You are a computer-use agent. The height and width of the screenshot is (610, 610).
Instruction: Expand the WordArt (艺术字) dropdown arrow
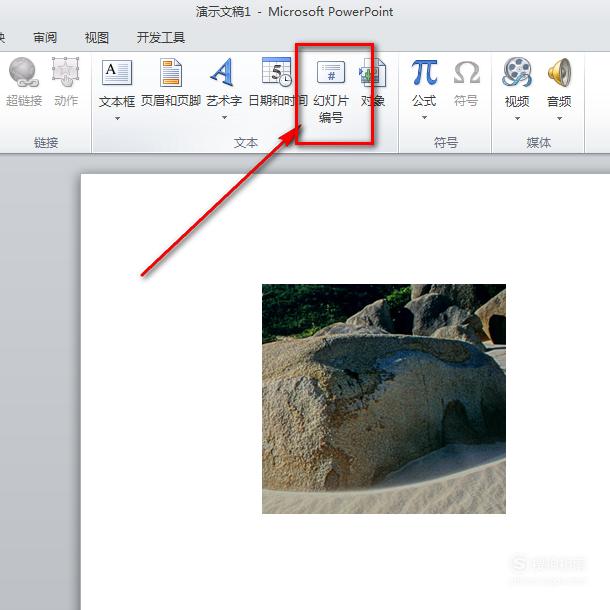pos(224,117)
